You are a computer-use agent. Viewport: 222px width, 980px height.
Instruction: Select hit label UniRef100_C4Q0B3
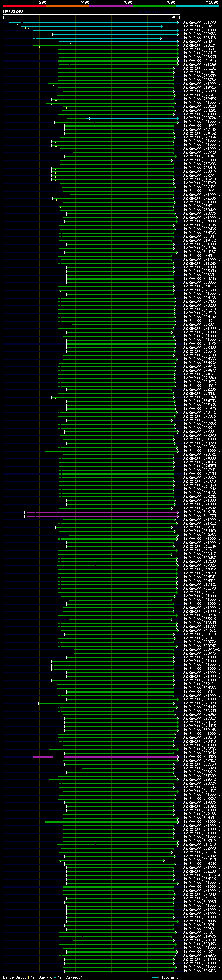click(199, 535)
